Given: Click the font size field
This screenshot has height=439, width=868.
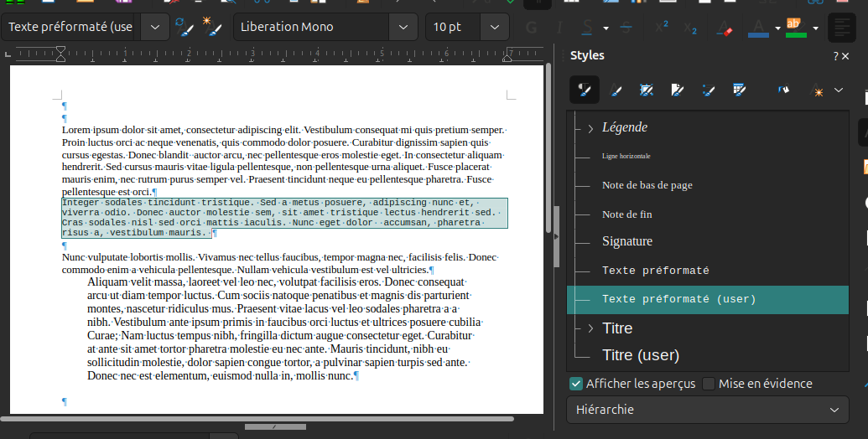Looking at the screenshot, I should point(451,27).
